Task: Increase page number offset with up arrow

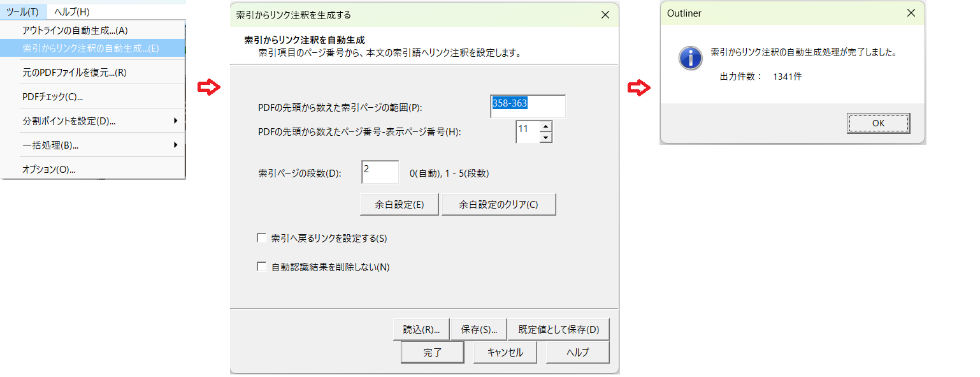Action: coord(545,128)
